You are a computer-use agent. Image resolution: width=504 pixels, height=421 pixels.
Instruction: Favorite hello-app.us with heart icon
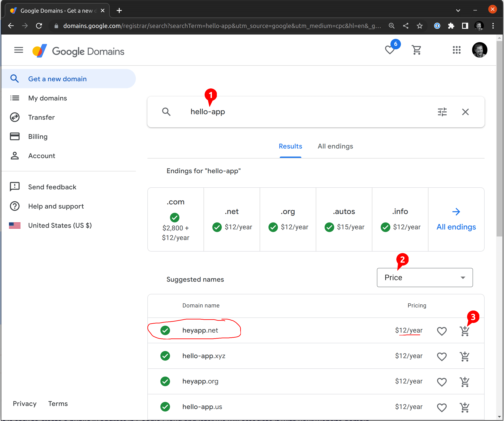(x=442, y=407)
